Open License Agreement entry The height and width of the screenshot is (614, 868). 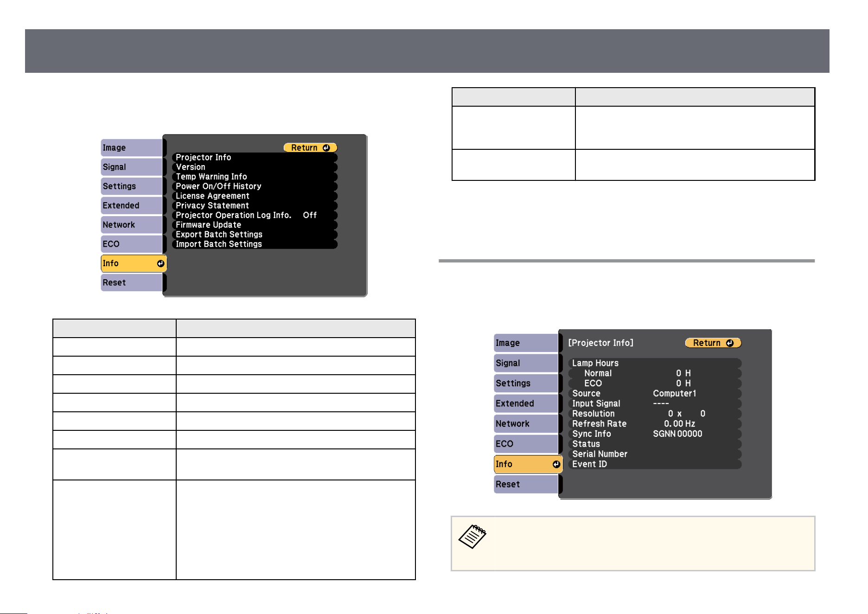pos(255,196)
